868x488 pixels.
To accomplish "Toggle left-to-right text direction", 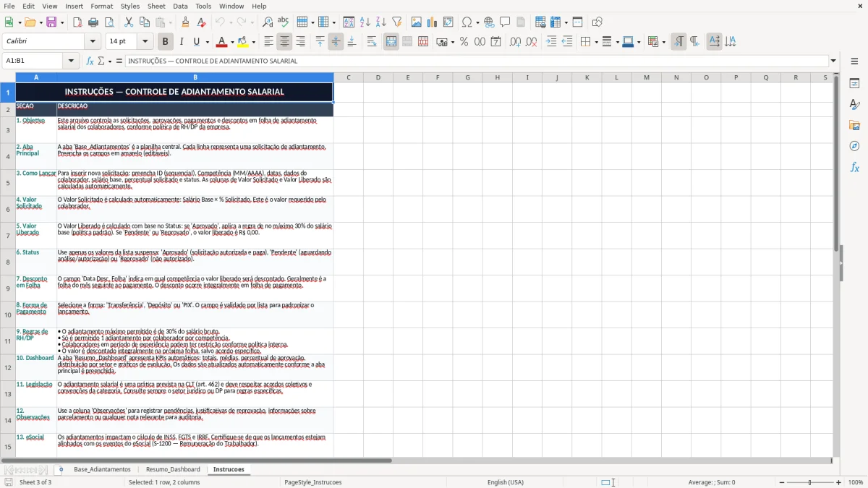I will click(x=678, y=42).
